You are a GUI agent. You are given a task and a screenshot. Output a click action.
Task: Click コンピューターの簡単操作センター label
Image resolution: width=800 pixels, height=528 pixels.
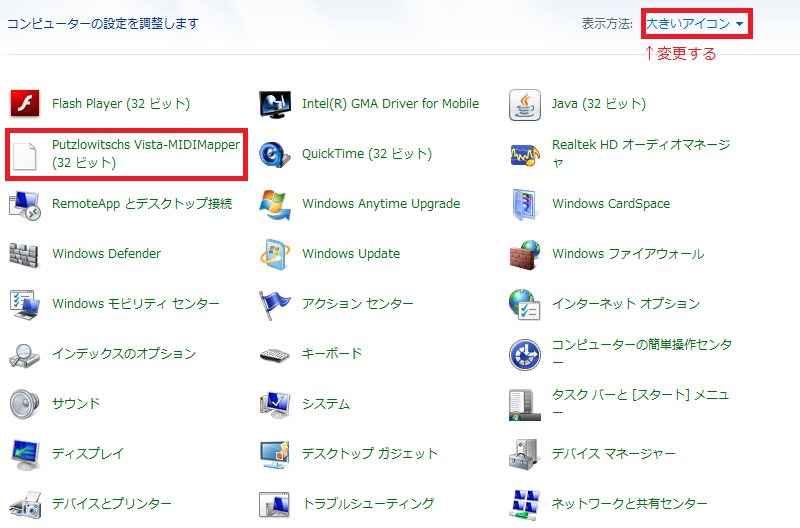coord(642,354)
